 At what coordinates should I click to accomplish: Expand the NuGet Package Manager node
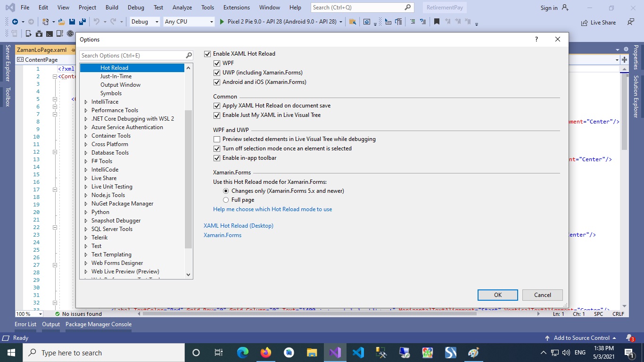click(x=86, y=204)
